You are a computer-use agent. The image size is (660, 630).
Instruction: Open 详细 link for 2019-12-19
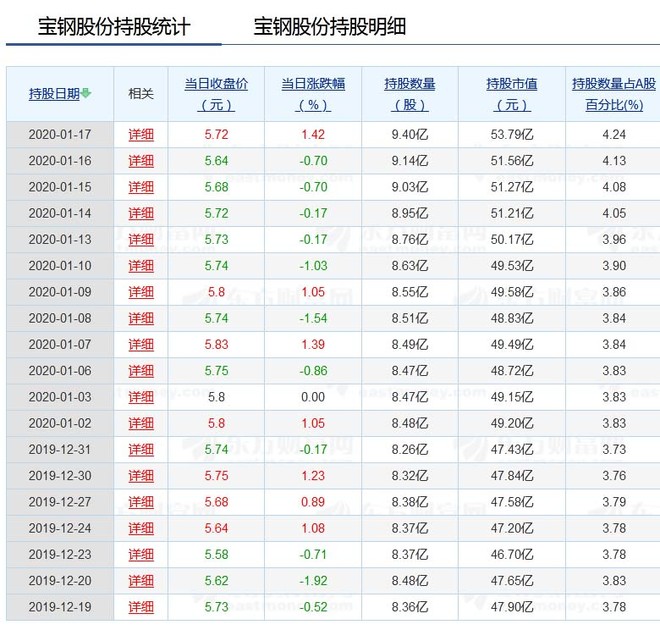coord(141,607)
